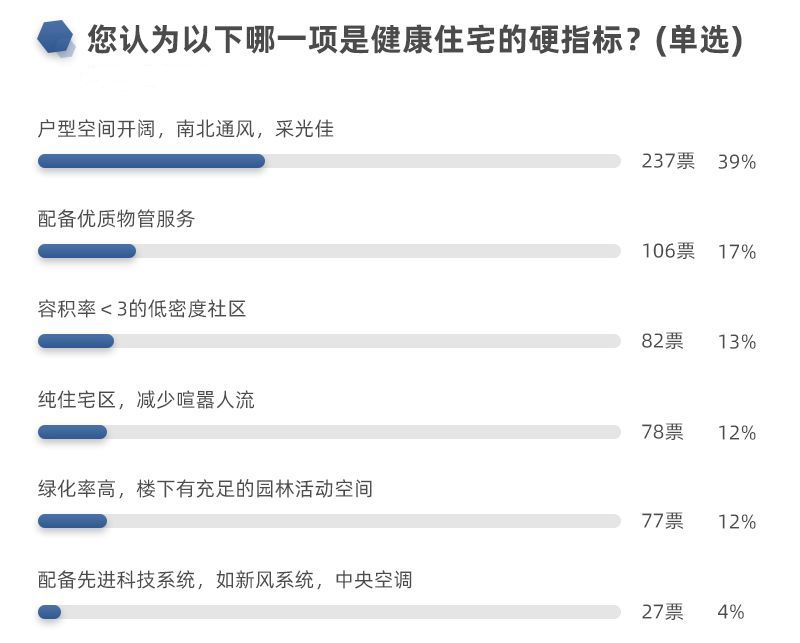Choose the 绿化率高 园林活动空间 option
This screenshot has width=800, height=643.
205,489
